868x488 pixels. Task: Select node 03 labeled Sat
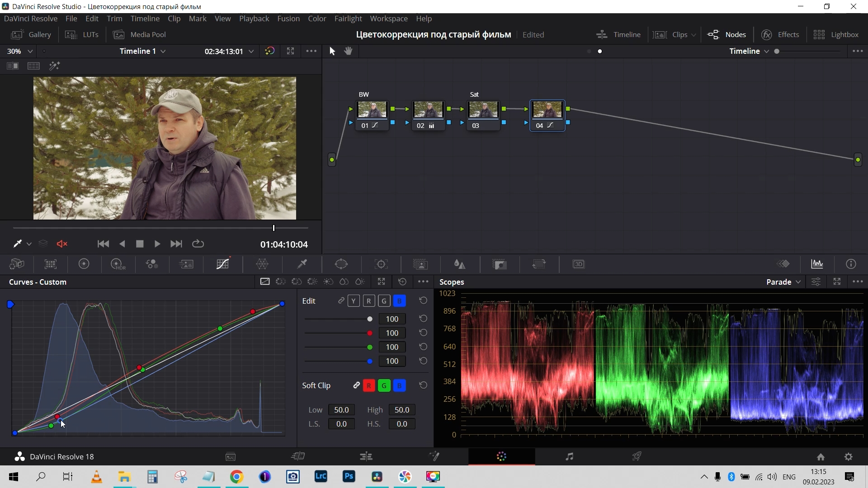point(483,110)
